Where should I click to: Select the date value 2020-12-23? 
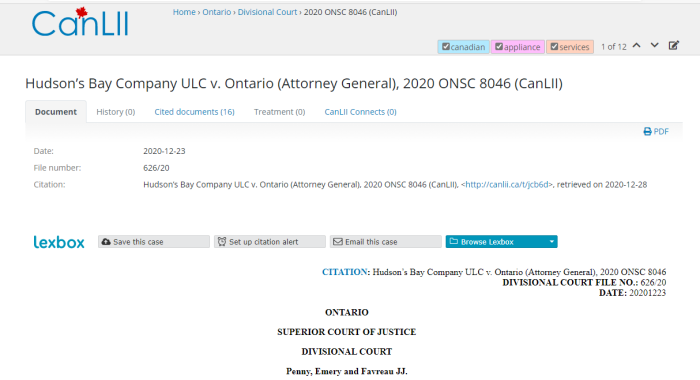(x=164, y=151)
